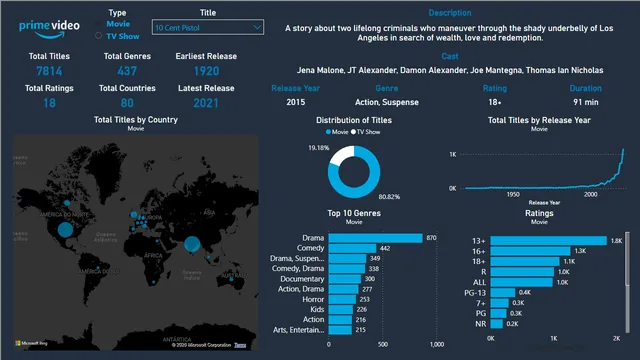Click the NR rating bar
The width and height of the screenshot is (640, 360).
(x=496, y=324)
